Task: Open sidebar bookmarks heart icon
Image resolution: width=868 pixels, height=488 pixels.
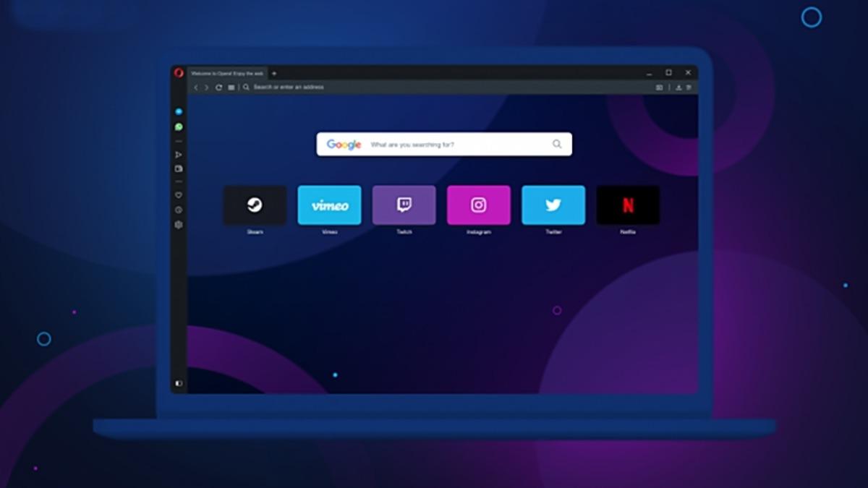Action: pyautogui.click(x=179, y=195)
